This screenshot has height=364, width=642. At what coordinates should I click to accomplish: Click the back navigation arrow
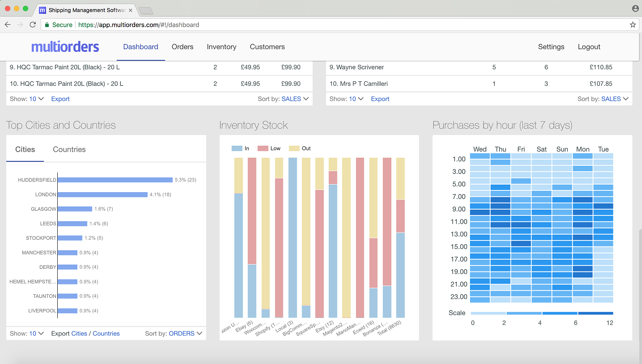tap(8, 25)
